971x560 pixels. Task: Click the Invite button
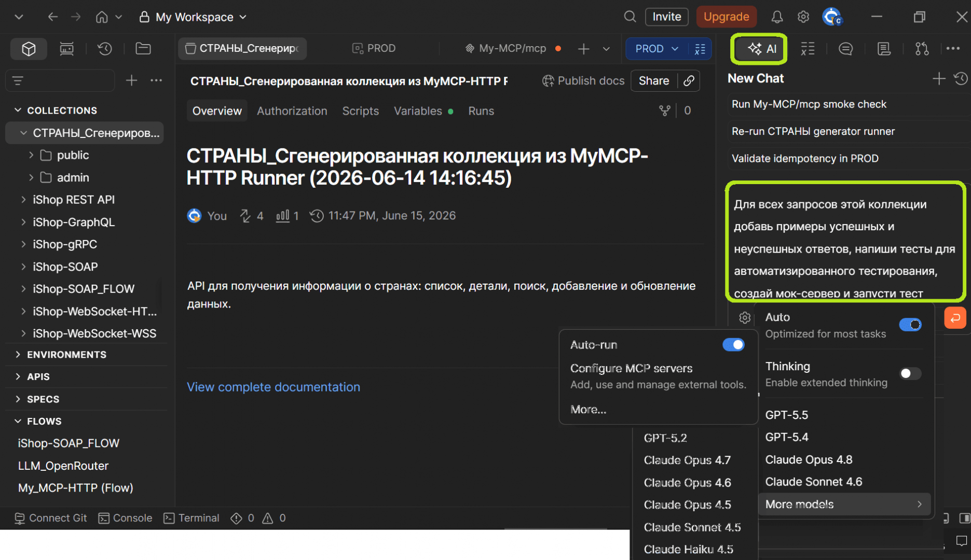[666, 17]
